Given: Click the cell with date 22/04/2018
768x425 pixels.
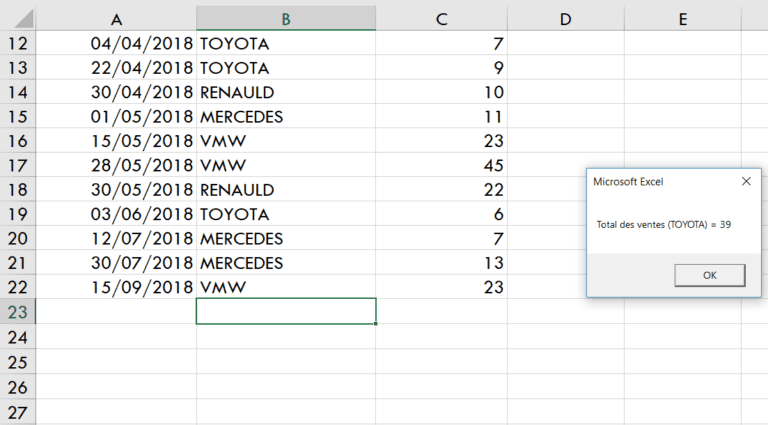Looking at the screenshot, I should pyautogui.click(x=116, y=68).
